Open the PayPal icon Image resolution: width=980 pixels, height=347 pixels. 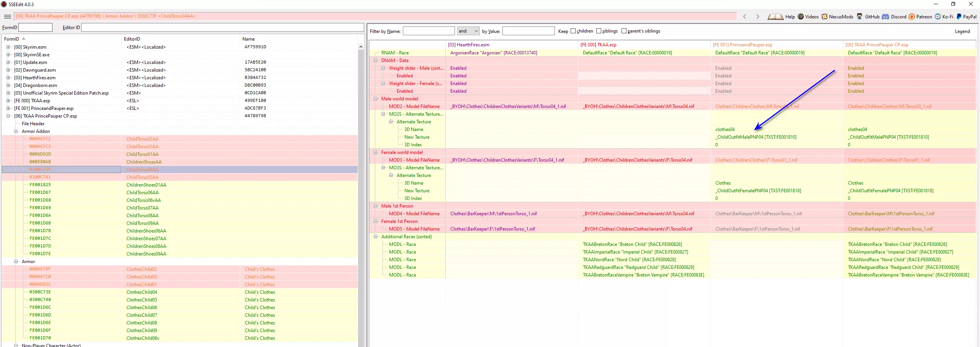959,16
